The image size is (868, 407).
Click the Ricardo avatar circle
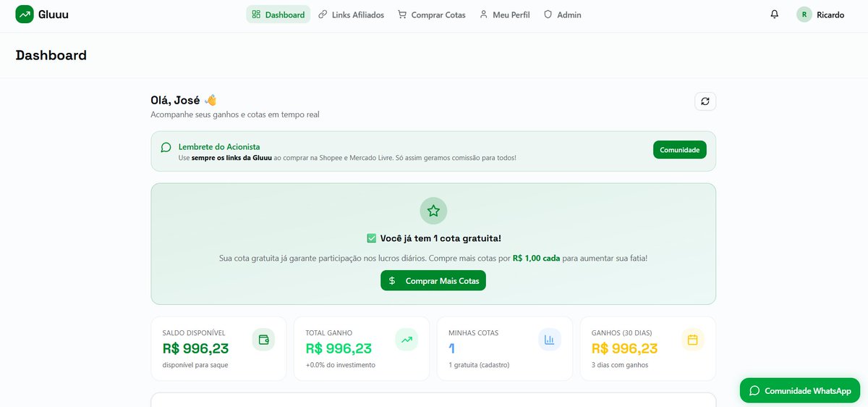coord(804,14)
